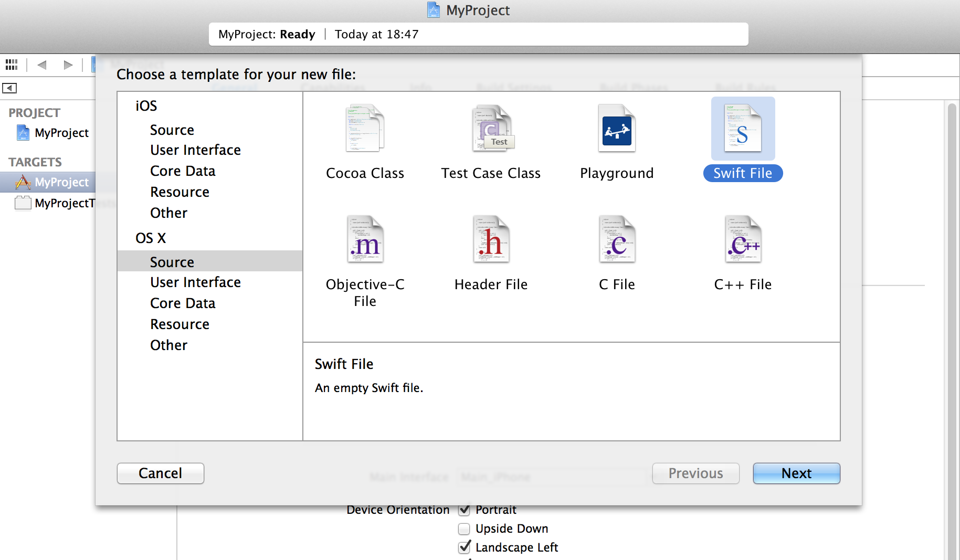This screenshot has height=560, width=960.
Task: Click the Playground label
Action: click(617, 173)
